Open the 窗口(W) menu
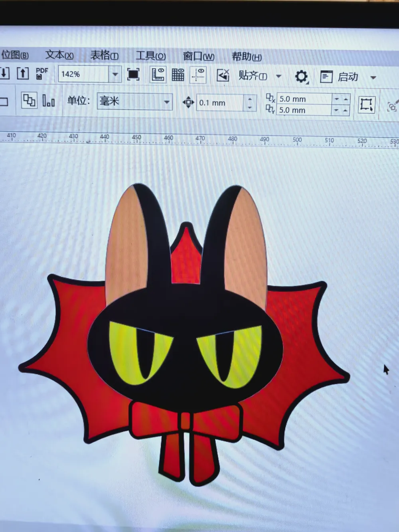This screenshot has width=399, height=532. (x=198, y=56)
